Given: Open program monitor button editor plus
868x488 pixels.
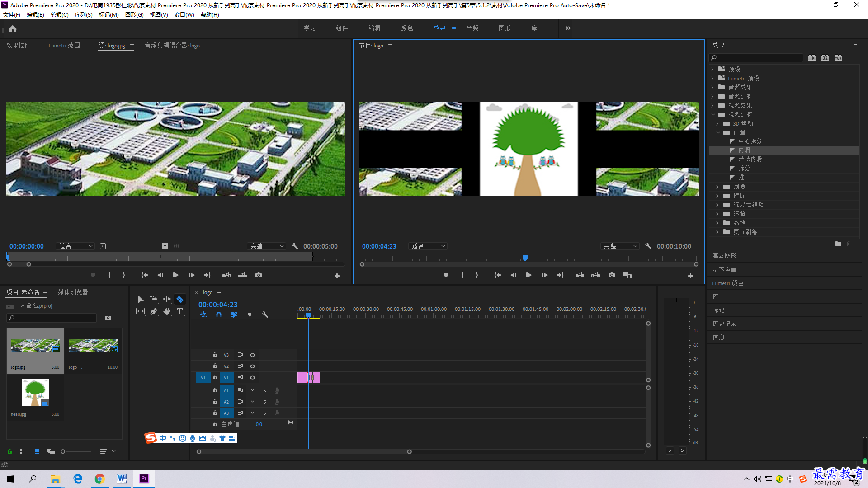Looking at the screenshot, I should click(690, 276).
